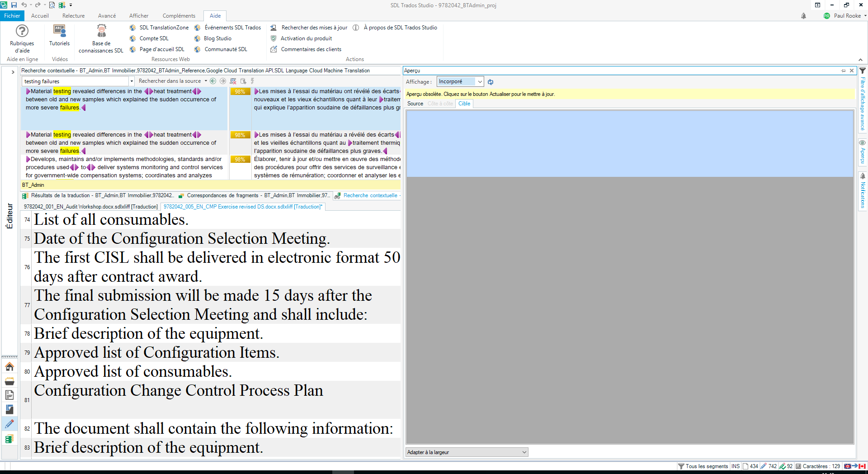
Task: Click the testing failures search field
Action: (x=75, y=81)
